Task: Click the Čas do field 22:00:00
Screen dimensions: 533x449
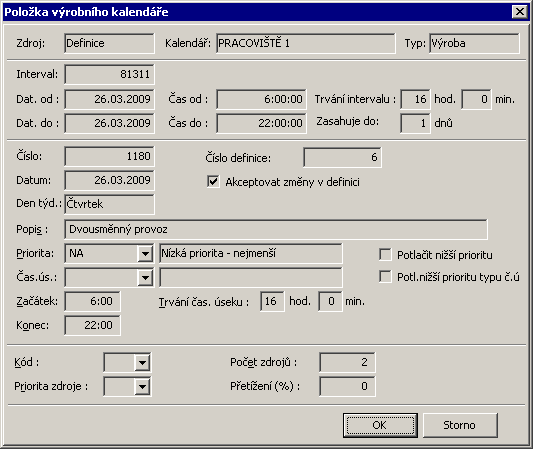Action: (x=261, y=123)
